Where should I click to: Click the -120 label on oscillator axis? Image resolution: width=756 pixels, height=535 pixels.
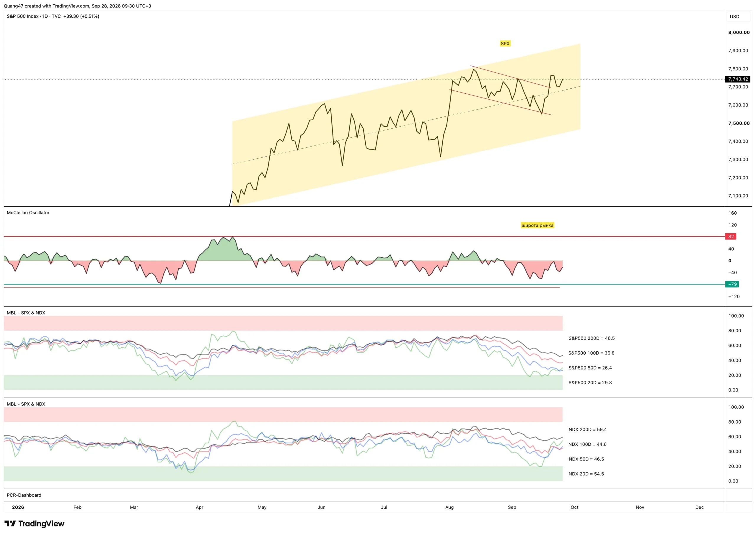click(x=734, y=296)
